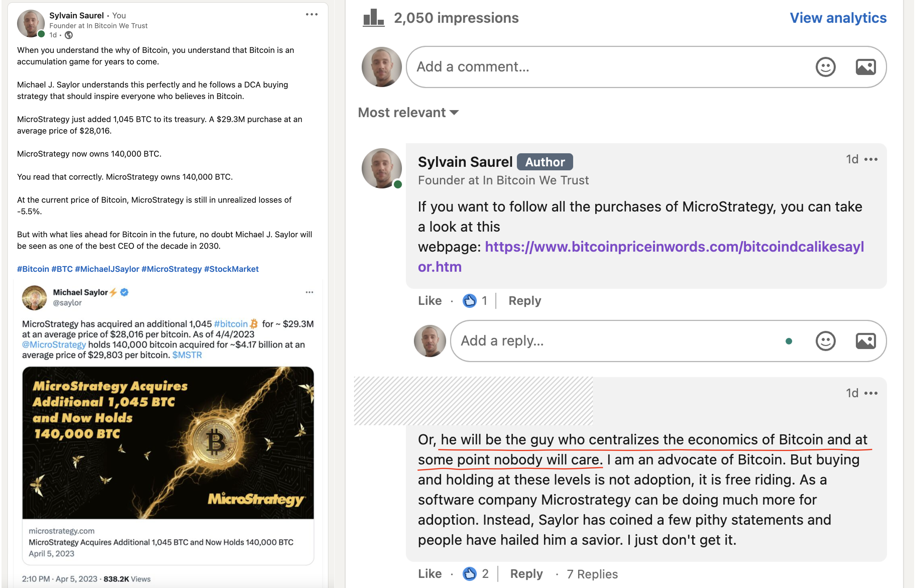919x588 pixels.
Task: Click the #MicroStrategy hashtag
Action: (171, 269)
